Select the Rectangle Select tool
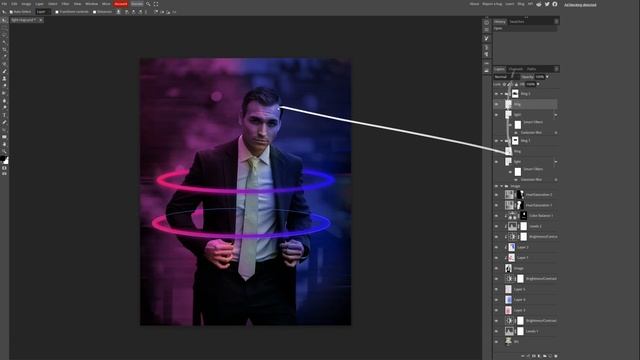This screenshot has height=360, width=640. 4,27
